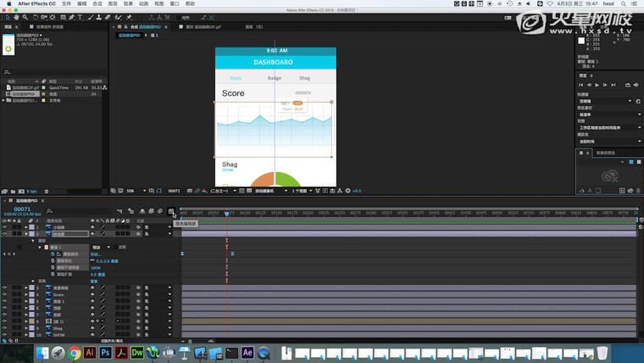Viewport: 644px width, 363px height.
Task: Click the white color swatch in Info panel
Action: (581, 40)
